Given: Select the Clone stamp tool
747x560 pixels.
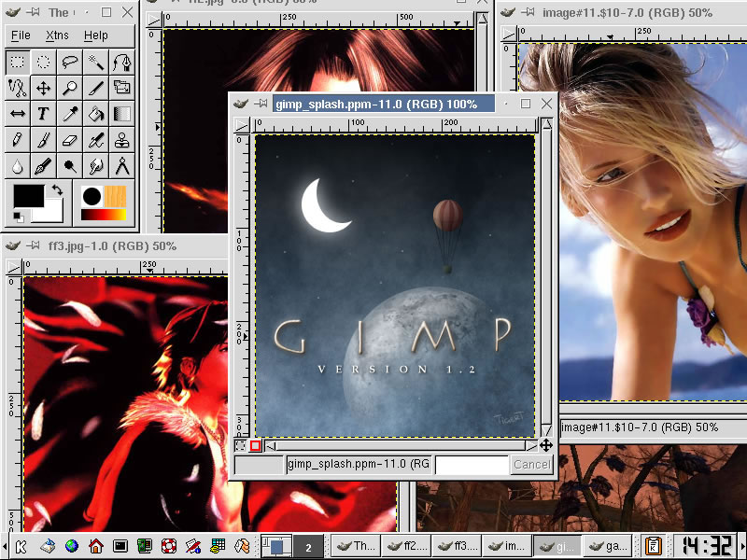Looking at the screenshot, I should click(x=122, y=140).
